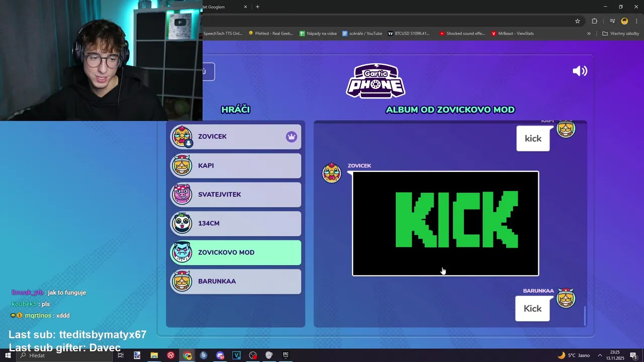This screenshot has height=362, width=644.
Task: Open Discord from the taskbar
Action: pos(220,355)
